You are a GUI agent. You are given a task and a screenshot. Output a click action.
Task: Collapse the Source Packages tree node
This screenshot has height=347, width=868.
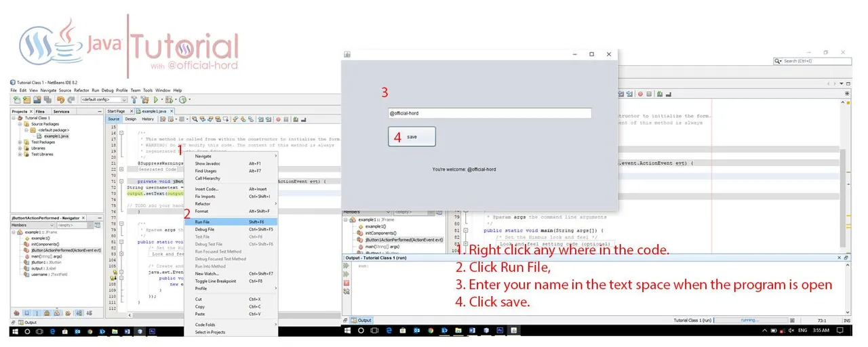(x=20, y=124)
